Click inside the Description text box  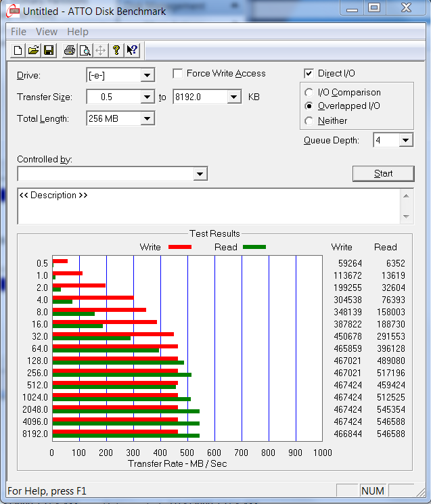203,206
